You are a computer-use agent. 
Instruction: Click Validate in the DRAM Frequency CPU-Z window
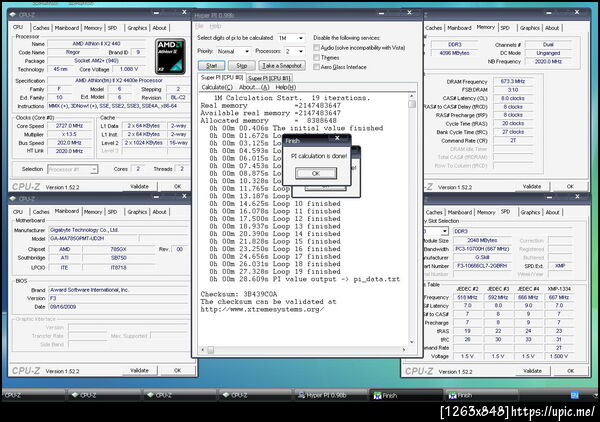pyautogui.click(x=532, y=187)
